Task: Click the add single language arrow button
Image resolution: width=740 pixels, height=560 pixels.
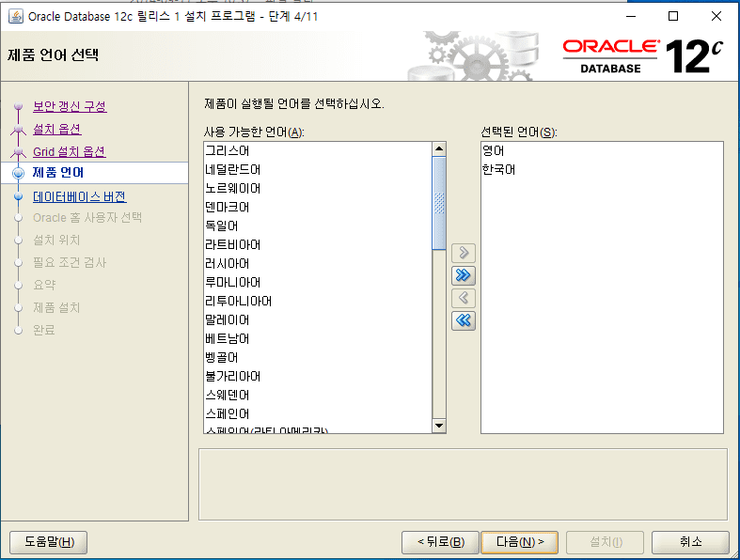Action: pyautogui.click(x=463, y=253)
